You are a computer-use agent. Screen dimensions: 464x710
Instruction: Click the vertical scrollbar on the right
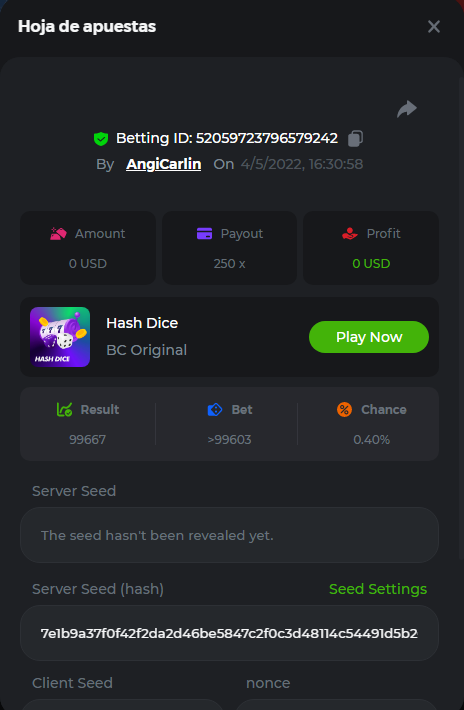461,317
